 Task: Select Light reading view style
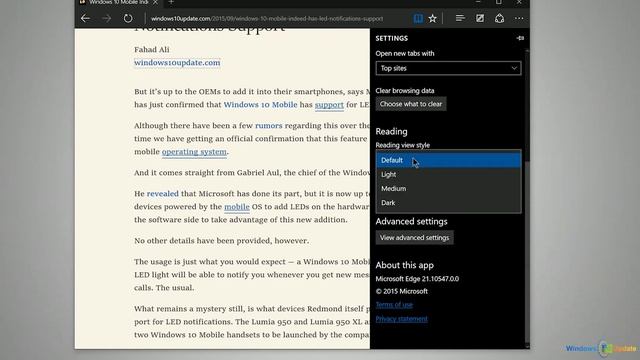tap(448, 174)
